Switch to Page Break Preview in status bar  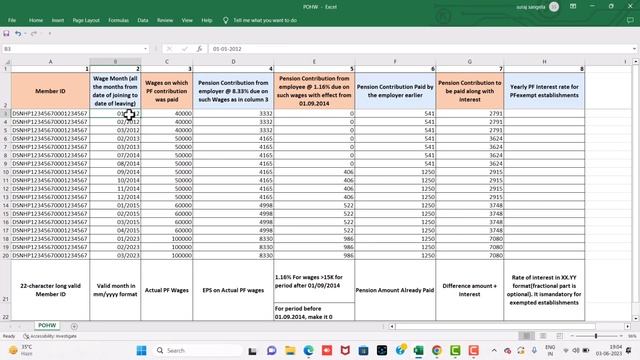[x=560, y=336]
